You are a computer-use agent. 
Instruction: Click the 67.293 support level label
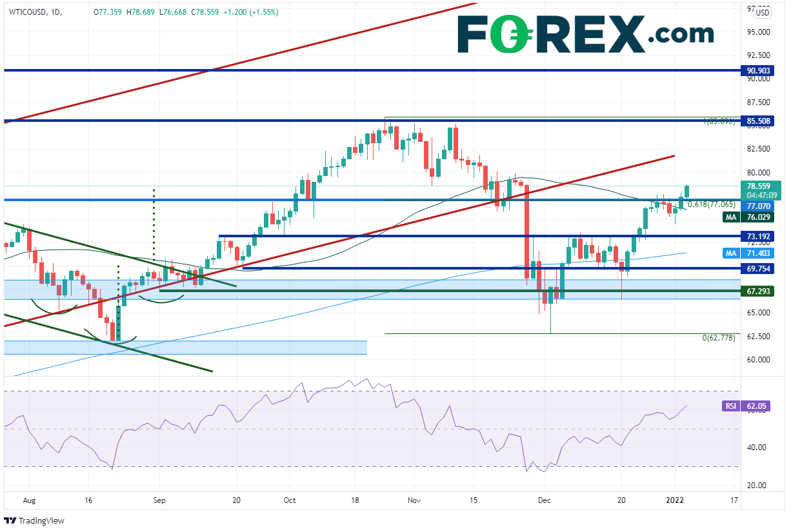(x=759, y=291)
